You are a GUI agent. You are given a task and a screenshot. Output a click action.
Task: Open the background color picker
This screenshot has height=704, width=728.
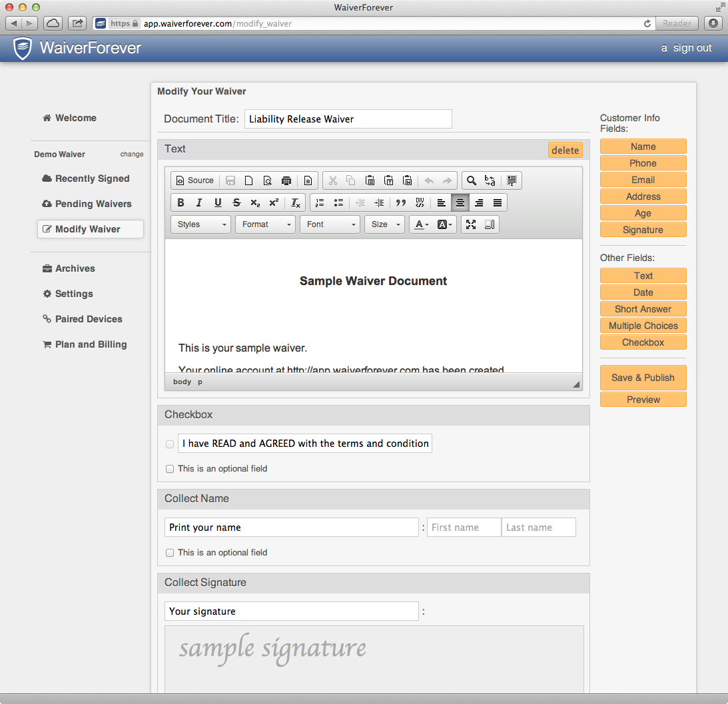[444, 224]
